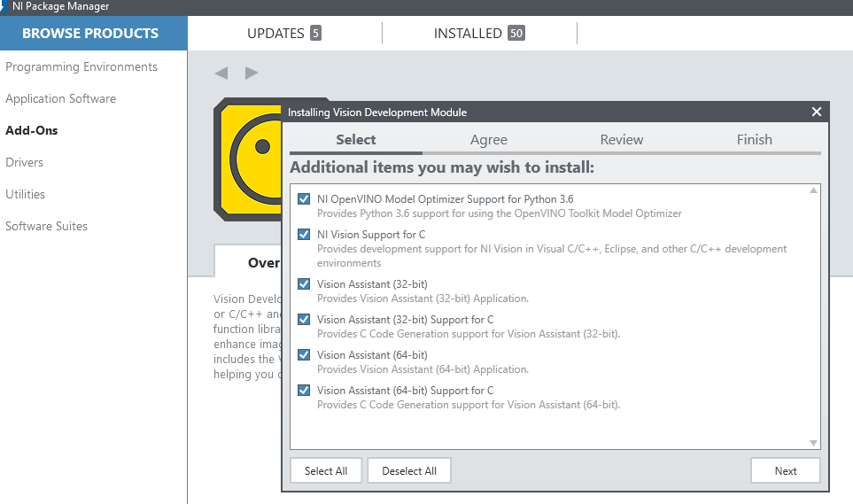
Task: Uncheck NI OpenVINO Model Optimizer Support checkbox
Action: [x=304, y=199]
